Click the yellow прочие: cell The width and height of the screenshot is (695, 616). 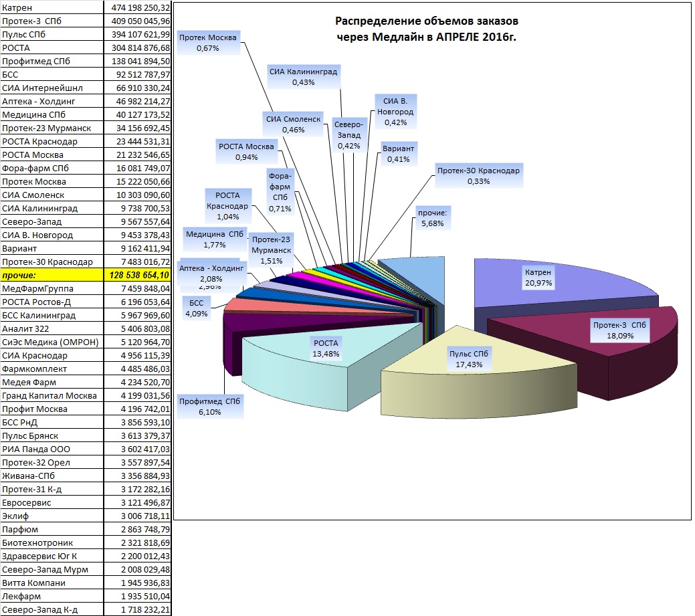pos(52,275)
